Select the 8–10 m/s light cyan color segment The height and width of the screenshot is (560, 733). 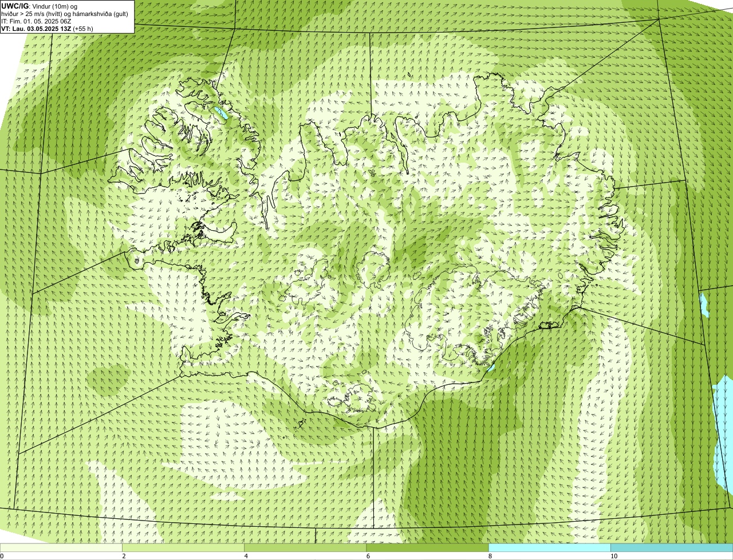[x=549, y=548]
